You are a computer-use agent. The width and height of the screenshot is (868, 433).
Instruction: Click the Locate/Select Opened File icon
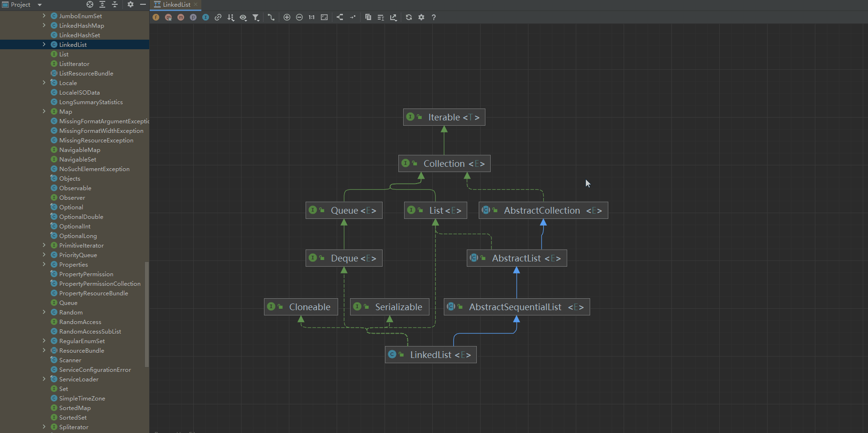click(x=90, y=4)
